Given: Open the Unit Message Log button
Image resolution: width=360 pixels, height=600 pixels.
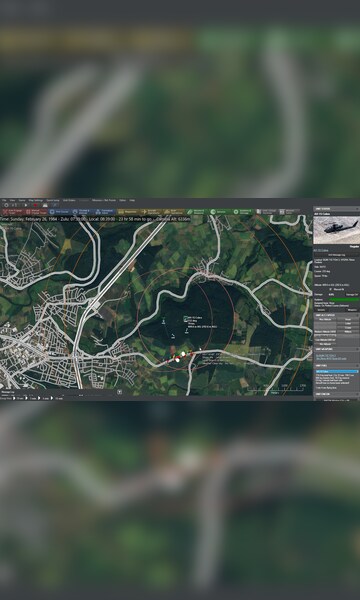Looking at the screenshot, I should point(337,255).
